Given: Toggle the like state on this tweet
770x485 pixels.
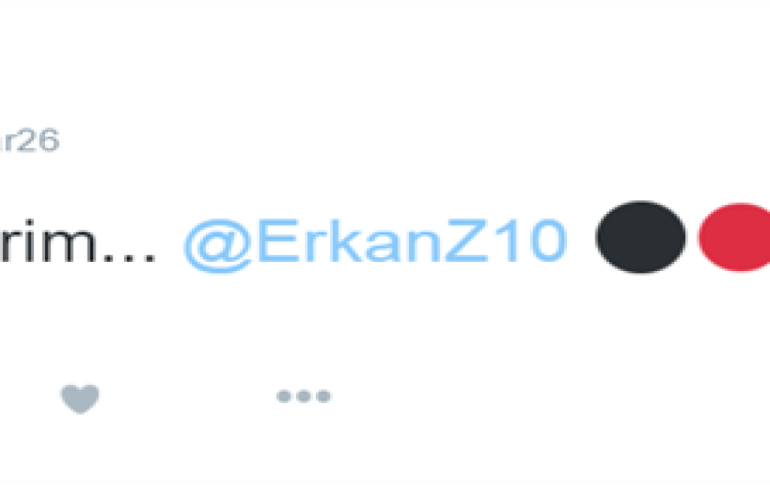Looking at the screenshot, I should [80, 398].
